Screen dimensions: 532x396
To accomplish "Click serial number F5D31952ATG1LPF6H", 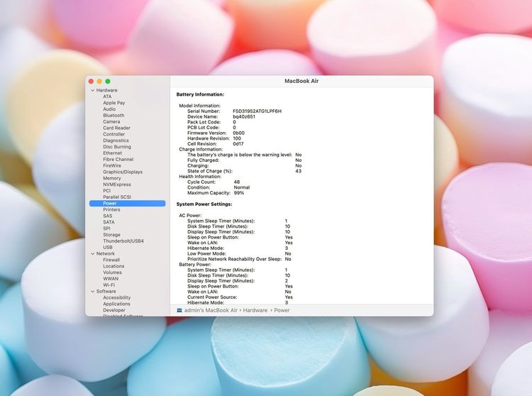I will [x=257, y=111].
